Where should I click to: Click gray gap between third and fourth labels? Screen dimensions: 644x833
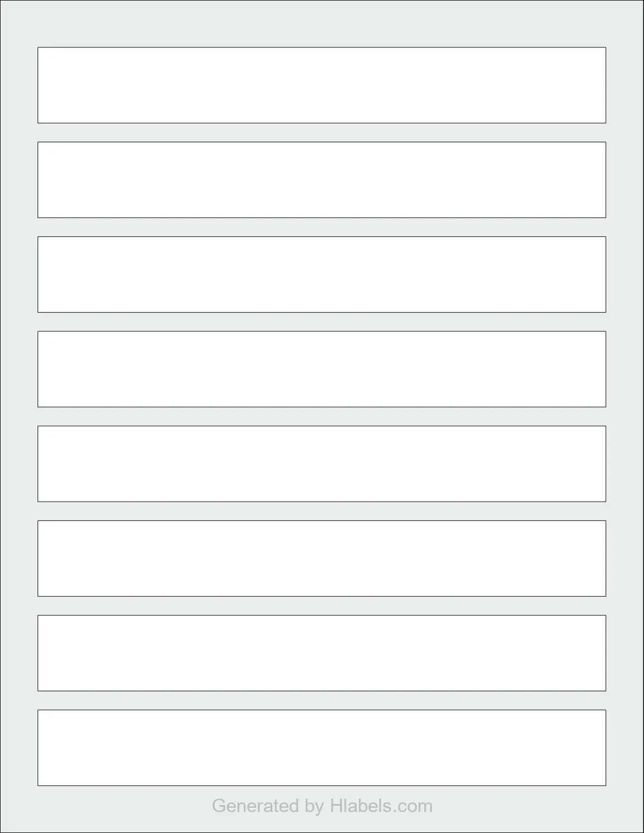coord(322,322)
